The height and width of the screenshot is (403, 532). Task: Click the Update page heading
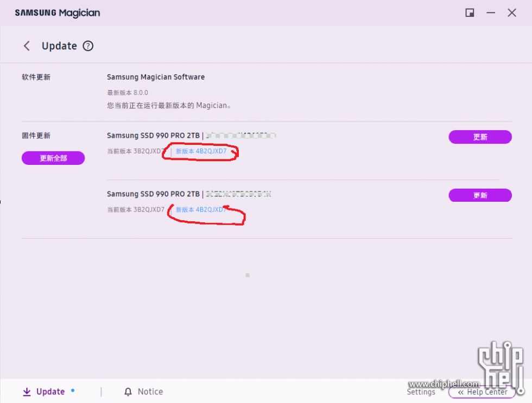[59, 46]
